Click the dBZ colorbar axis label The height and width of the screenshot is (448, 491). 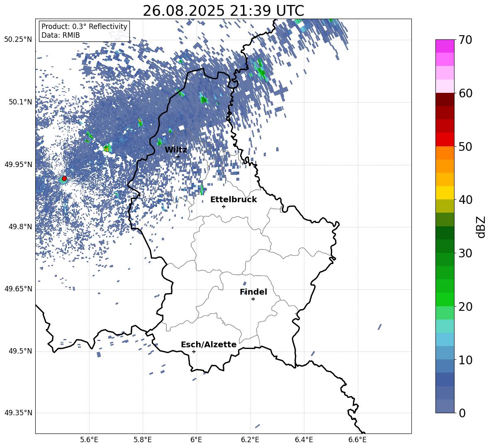[x=481, y=227]
